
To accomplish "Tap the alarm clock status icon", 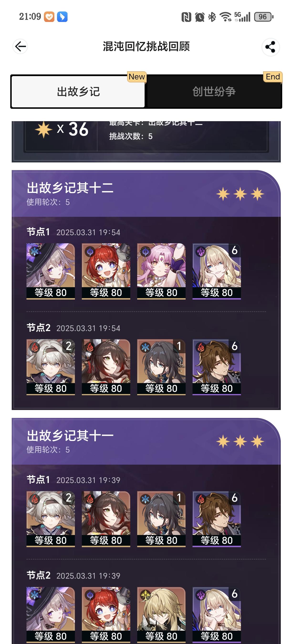I will pyautogui.click(x=199, y=17).
